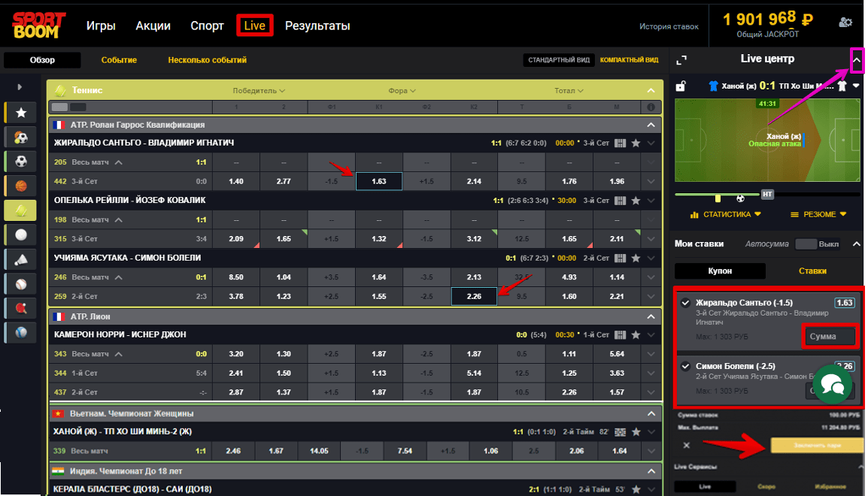Place the bet with the yellow button

click(817, 445)
